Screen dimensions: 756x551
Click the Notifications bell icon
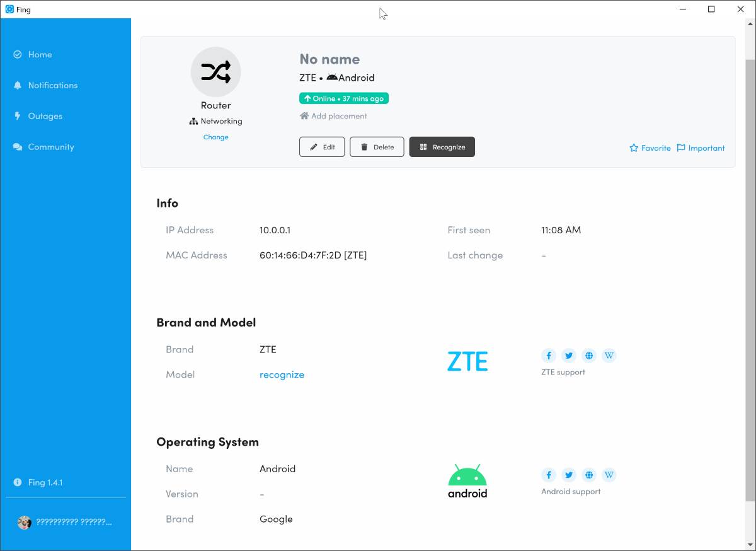tap(18, 85)
